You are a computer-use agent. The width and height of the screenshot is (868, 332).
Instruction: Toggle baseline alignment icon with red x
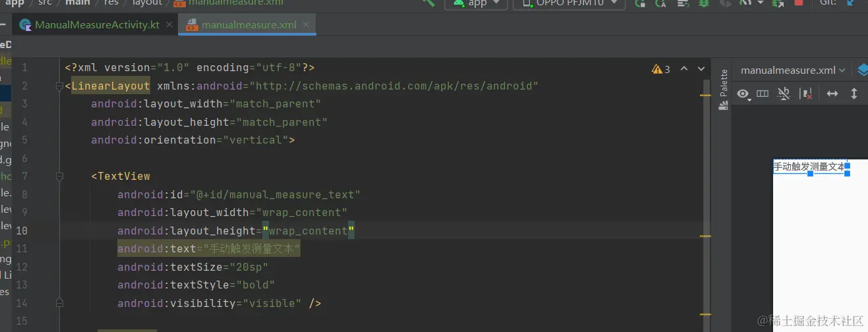[805, 94]
